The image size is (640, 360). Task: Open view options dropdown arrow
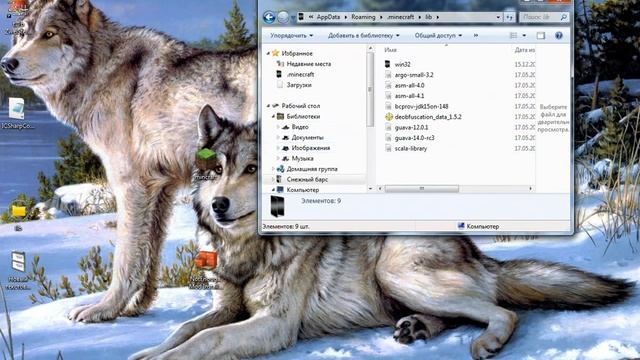point(524,36)
